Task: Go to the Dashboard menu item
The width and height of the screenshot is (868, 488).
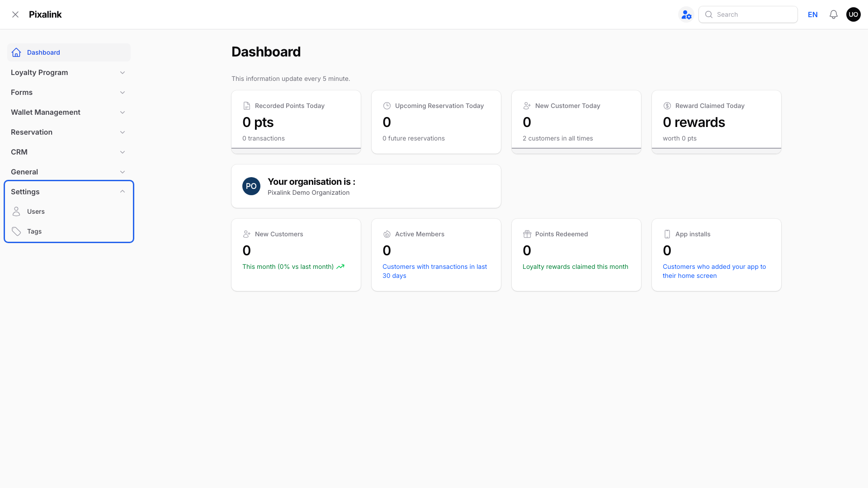Action: (x=69, y=52)
